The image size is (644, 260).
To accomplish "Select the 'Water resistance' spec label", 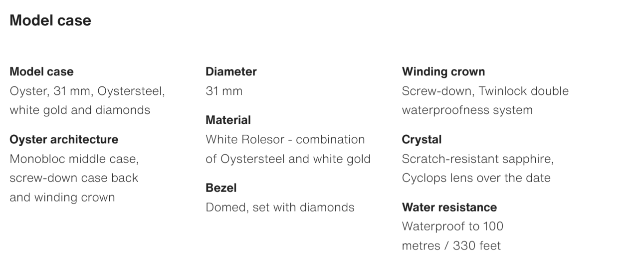I will pyautogui.click(x=449, y=207).
